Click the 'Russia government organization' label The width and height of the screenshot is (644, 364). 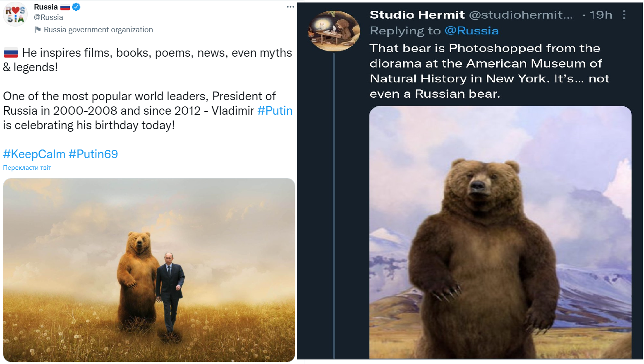[98, 30]
